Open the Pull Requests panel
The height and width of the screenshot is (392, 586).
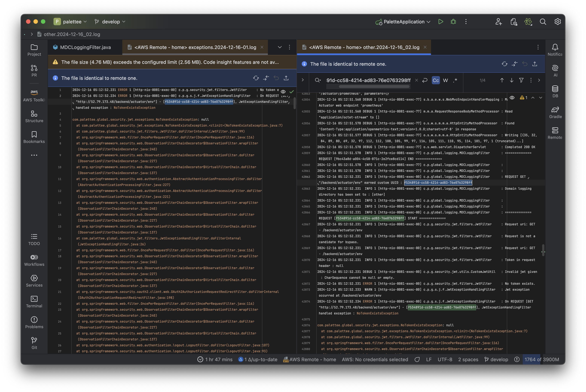tap(34, 71)
